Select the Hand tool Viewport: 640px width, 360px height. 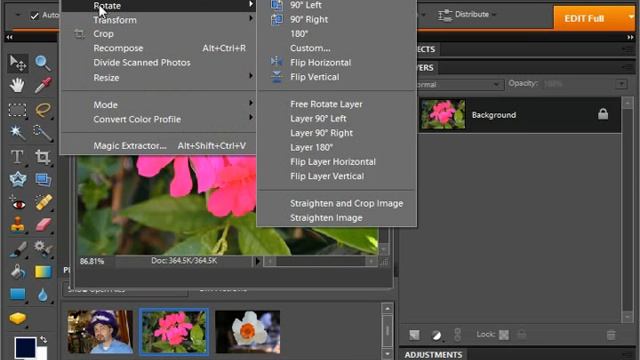pos(18,85)
